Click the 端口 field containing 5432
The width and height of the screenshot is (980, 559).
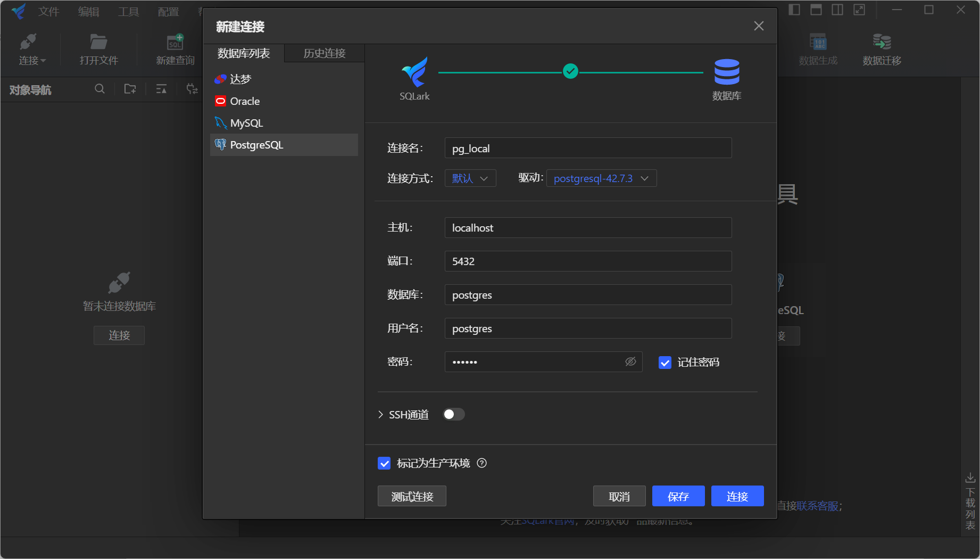click(x=588, y=261)
